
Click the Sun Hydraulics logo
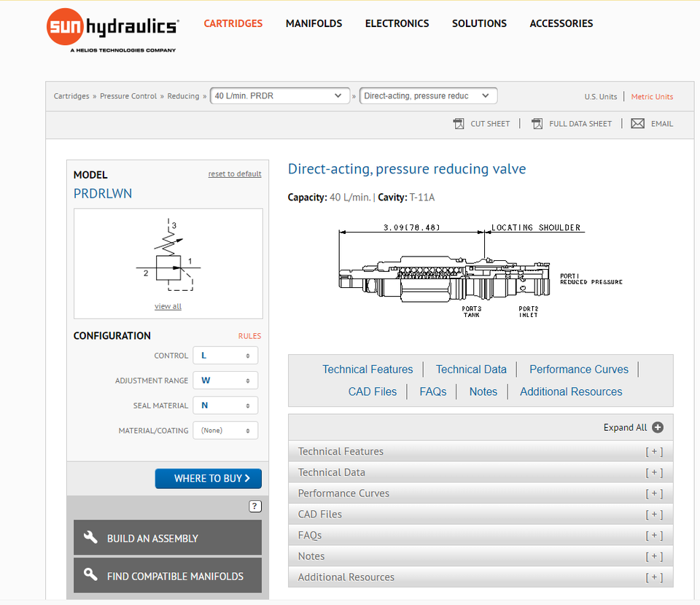pos(112,30)
